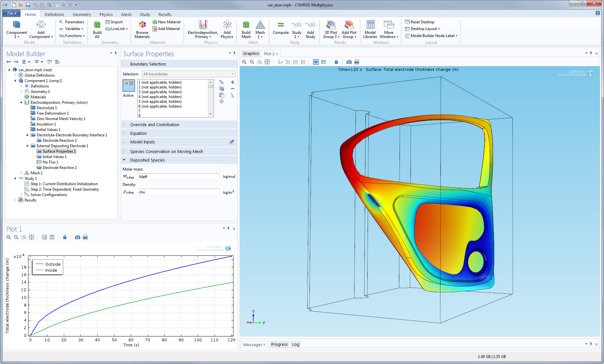Expand Global Definitions tree node
This screenshot has height=364, width=604.
pyautogui.click(x=15, y=75)
